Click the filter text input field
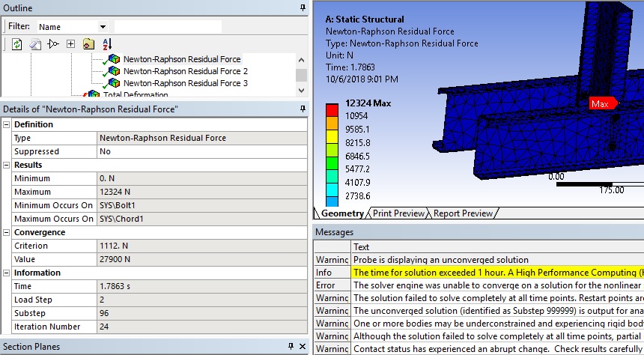Viewport: 644px width, 355px height. click(x=168, y=27)
